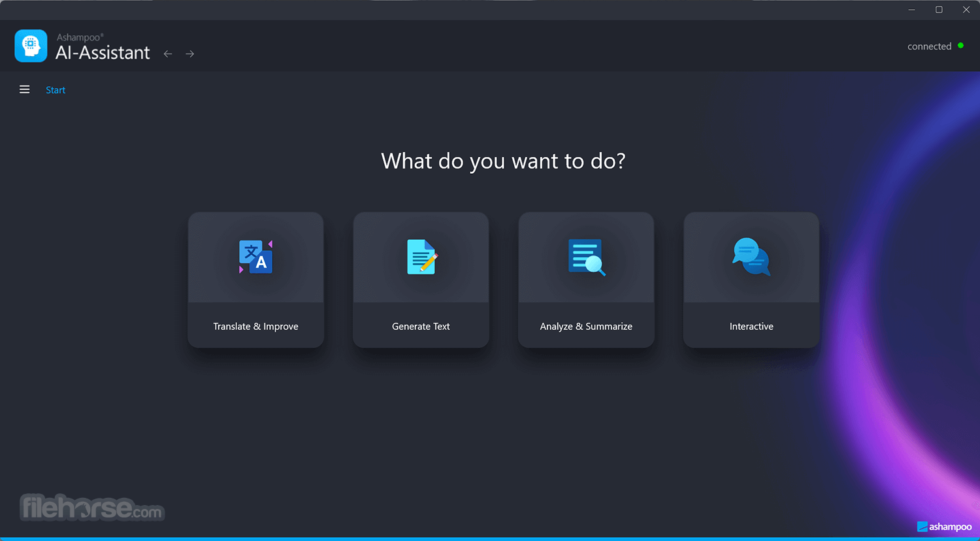
Task: Go back with the left arrow
Action: tap(168, 54)
